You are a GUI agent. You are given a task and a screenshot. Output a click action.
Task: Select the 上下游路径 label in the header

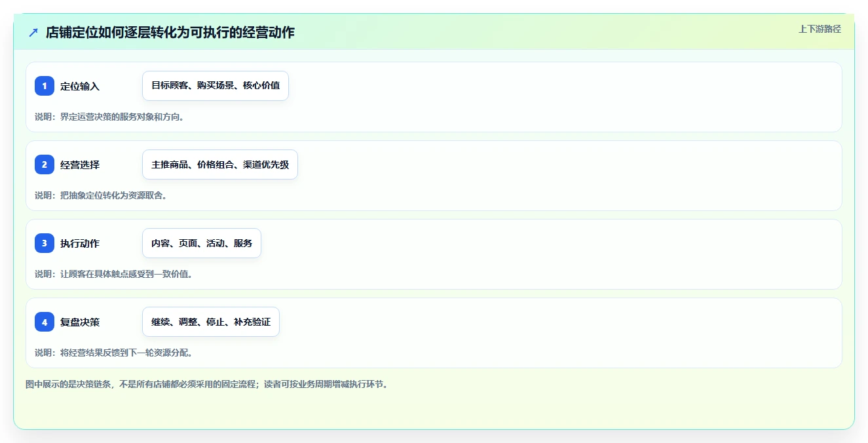tap(820, 29)
